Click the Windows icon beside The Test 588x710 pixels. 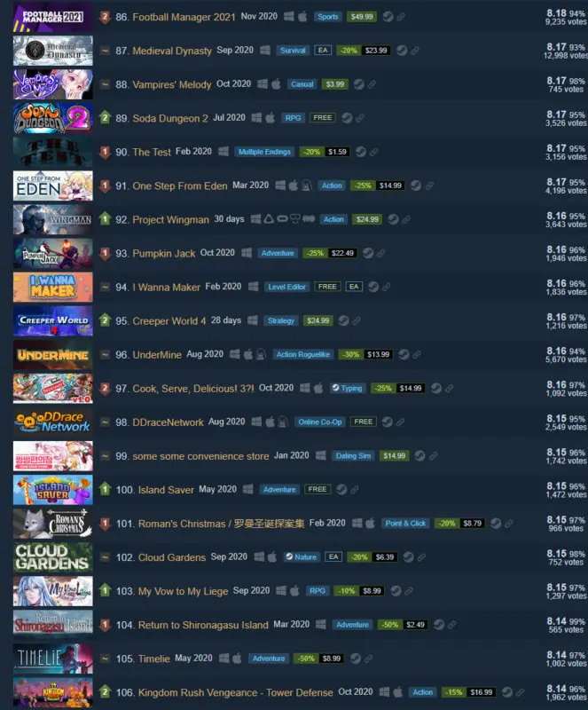click(223, 151)
